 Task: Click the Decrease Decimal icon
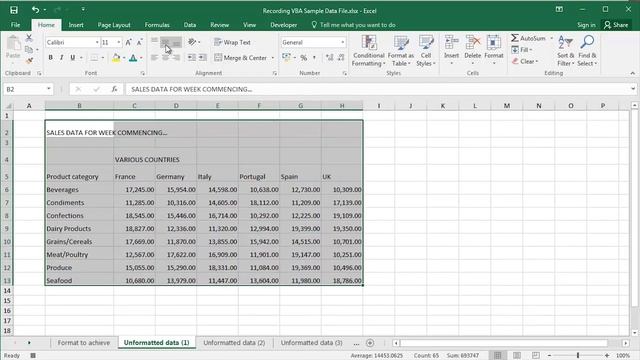(341, 58)
